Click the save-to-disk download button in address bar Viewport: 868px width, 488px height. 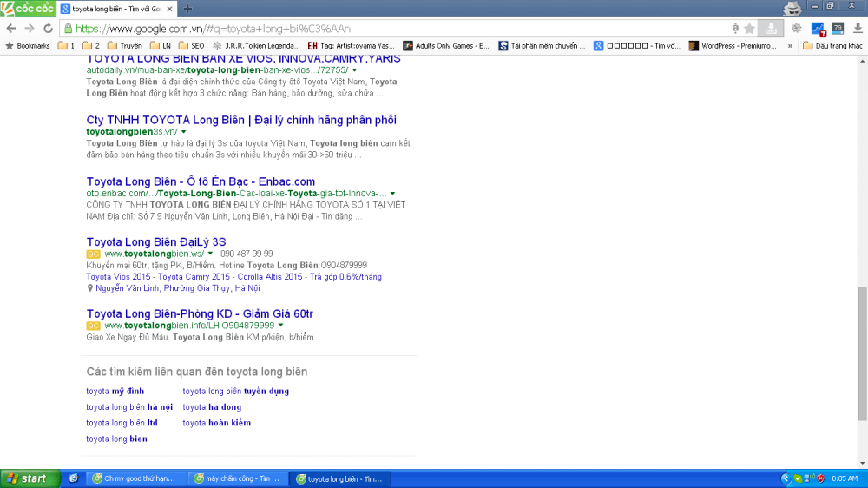click(771, 29)
